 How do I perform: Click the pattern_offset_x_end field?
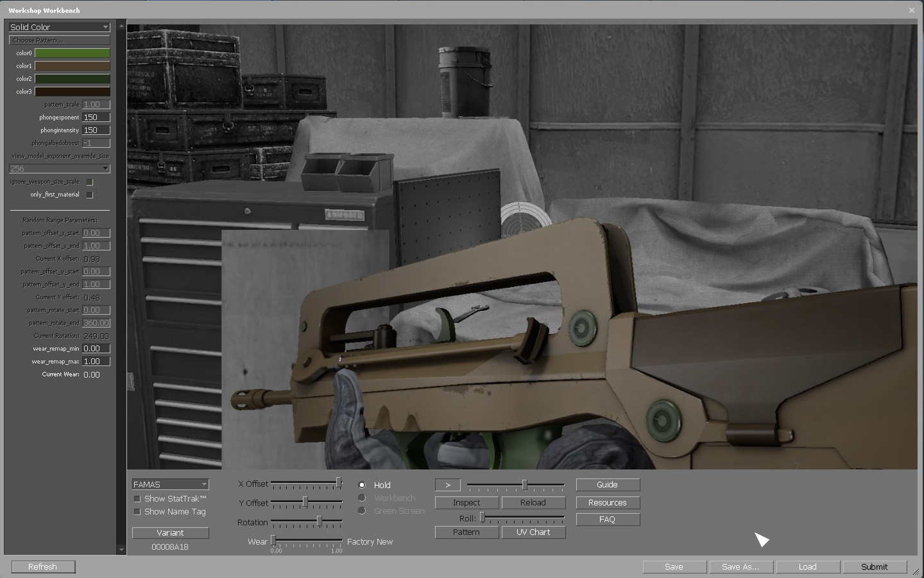(x=96, y=245)
